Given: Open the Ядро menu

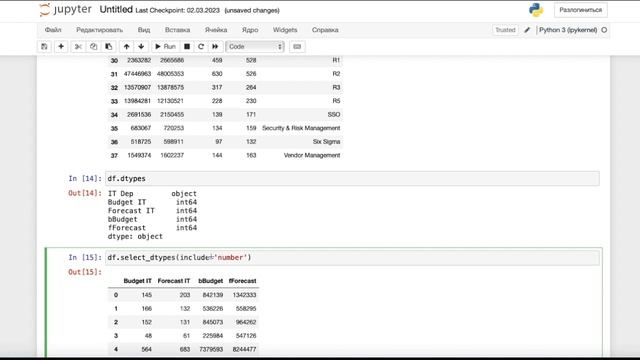Looking at the screenshot, I should coord(250,30).
